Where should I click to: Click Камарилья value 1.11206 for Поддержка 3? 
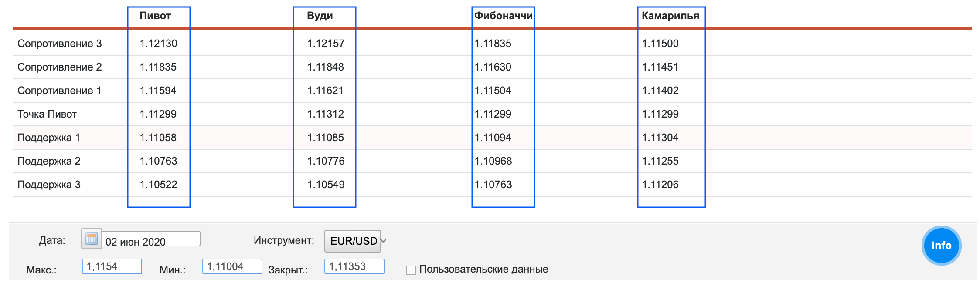click(660, 185)
